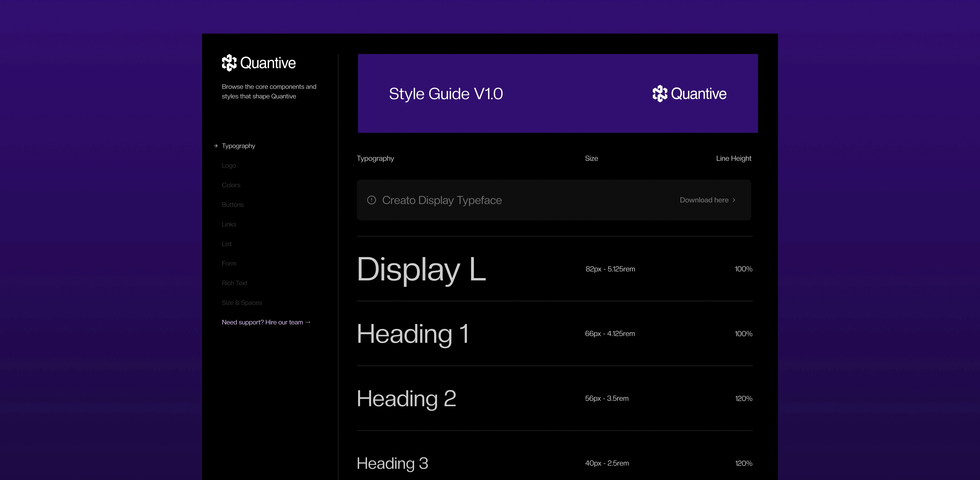Screen dimensions: 980x480
Task: Click the chevron next to Download here
Action: 734,200
